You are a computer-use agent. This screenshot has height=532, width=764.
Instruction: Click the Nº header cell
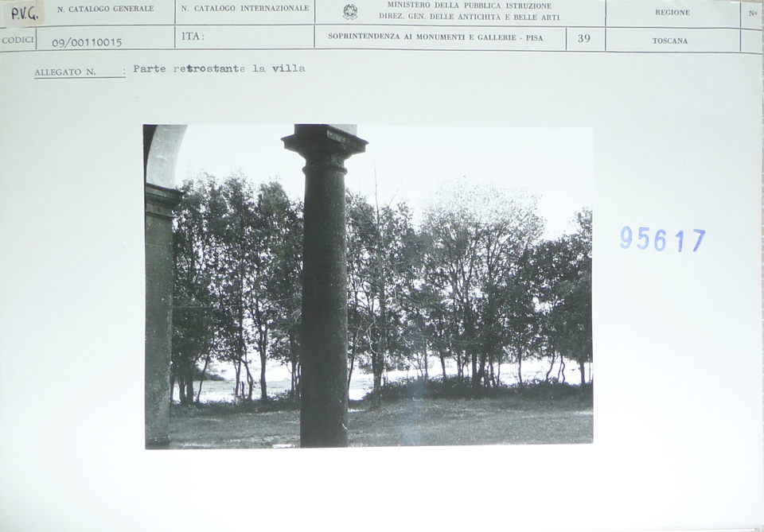coord(753,14)
